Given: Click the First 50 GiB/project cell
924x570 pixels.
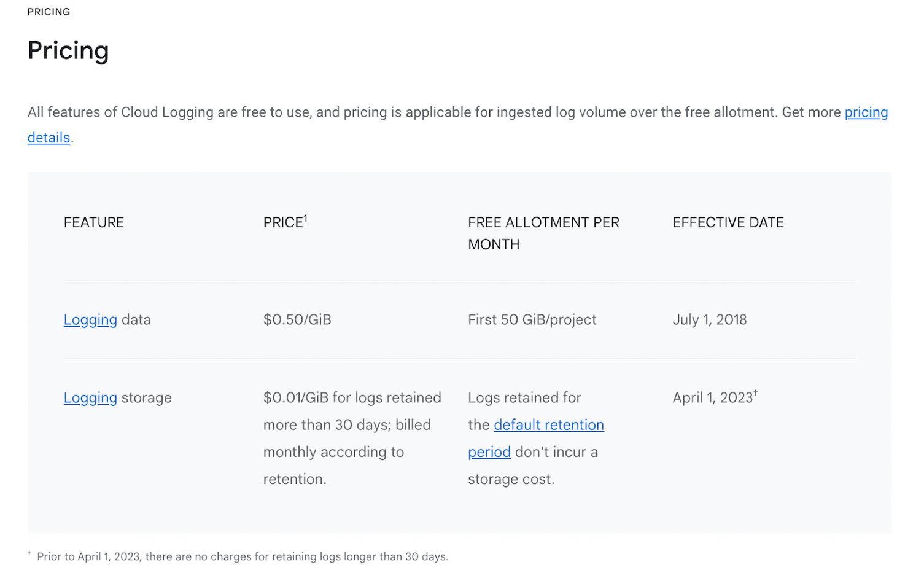Looking at the screenshot, I should [532, 319].
